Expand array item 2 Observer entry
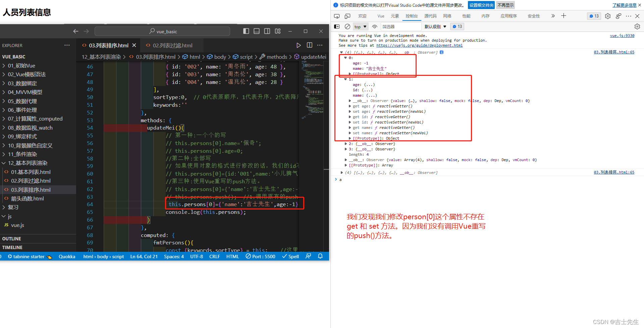This screenshot has width=644, height=328. pyautogui.click(x=345, y=144)
